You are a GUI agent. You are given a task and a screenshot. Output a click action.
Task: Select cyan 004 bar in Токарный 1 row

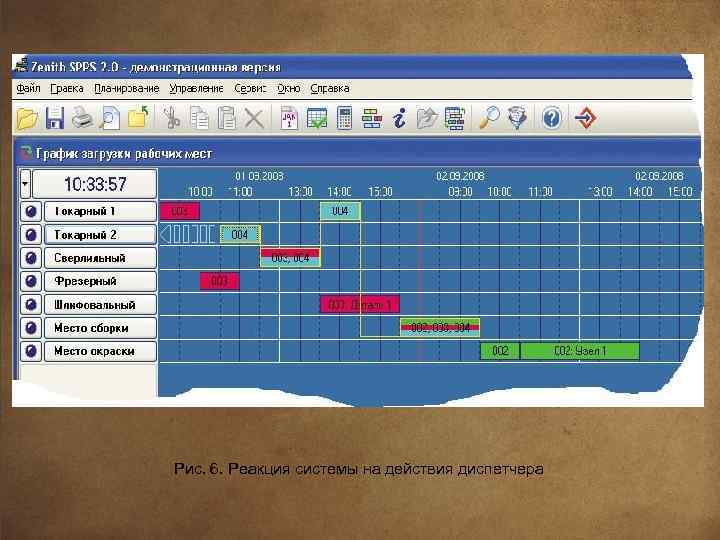coord(340,211)
